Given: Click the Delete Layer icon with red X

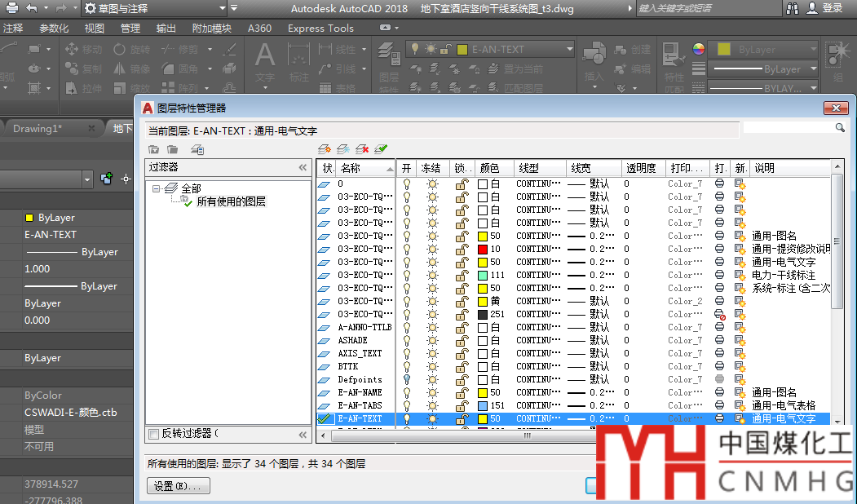Looking at the screenshot, I should point(362,149).
